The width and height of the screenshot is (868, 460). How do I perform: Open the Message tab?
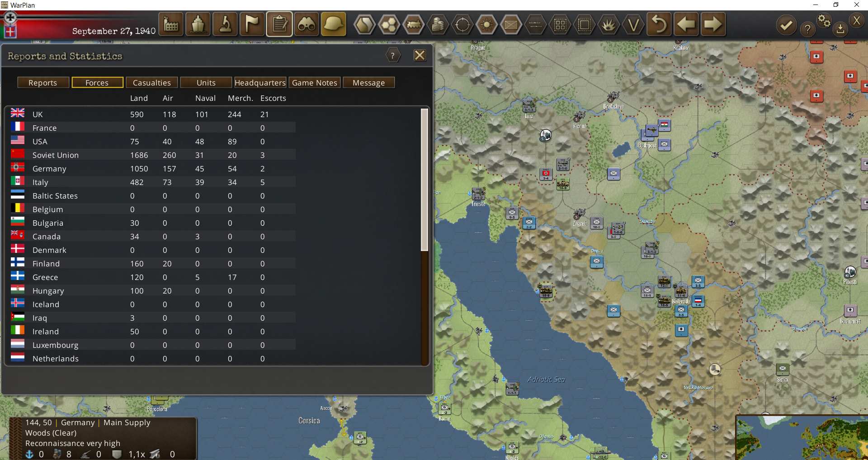tap(369, 83)
